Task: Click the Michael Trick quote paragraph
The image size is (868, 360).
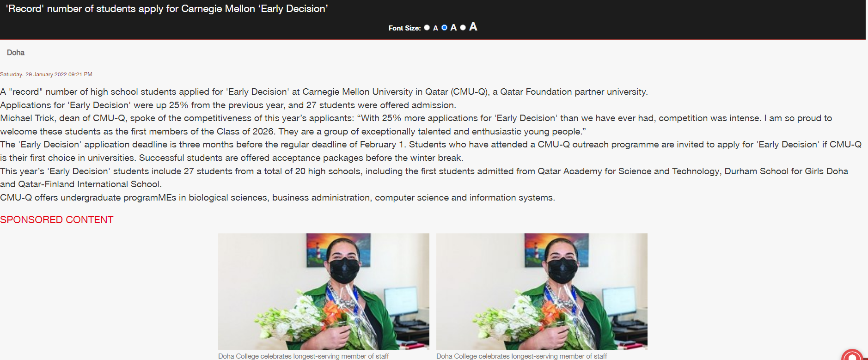Action: coord(416,125)
